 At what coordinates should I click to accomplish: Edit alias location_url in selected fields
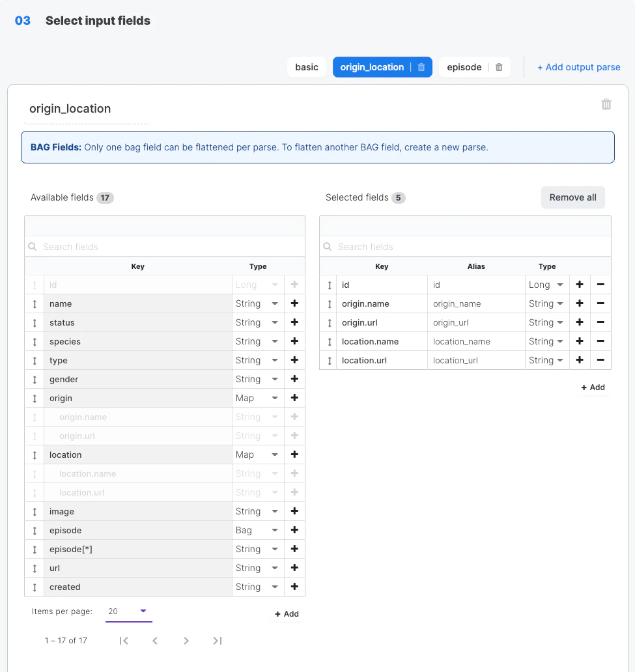pos(476,360)
